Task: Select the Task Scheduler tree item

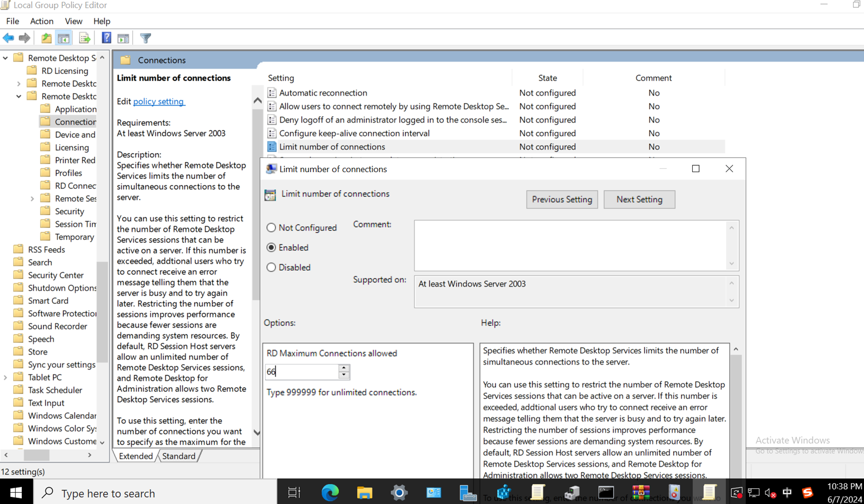Action: [x=55, y=390]
